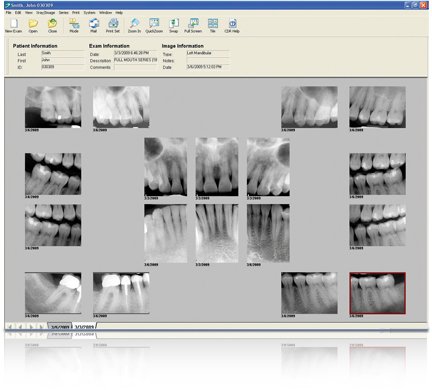432x390 pixels.
Task: Click the Mode toolbar icon
Action: (74, 25)
